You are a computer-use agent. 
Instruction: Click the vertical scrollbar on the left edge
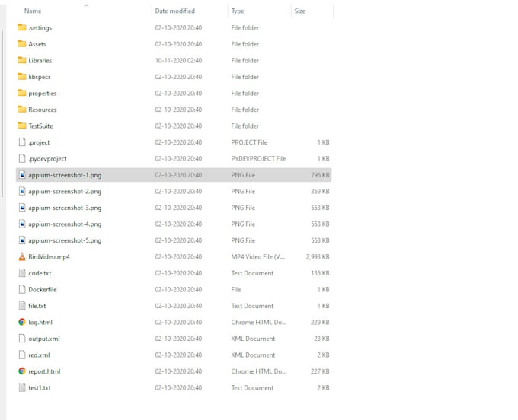click(x=2, y=114)
